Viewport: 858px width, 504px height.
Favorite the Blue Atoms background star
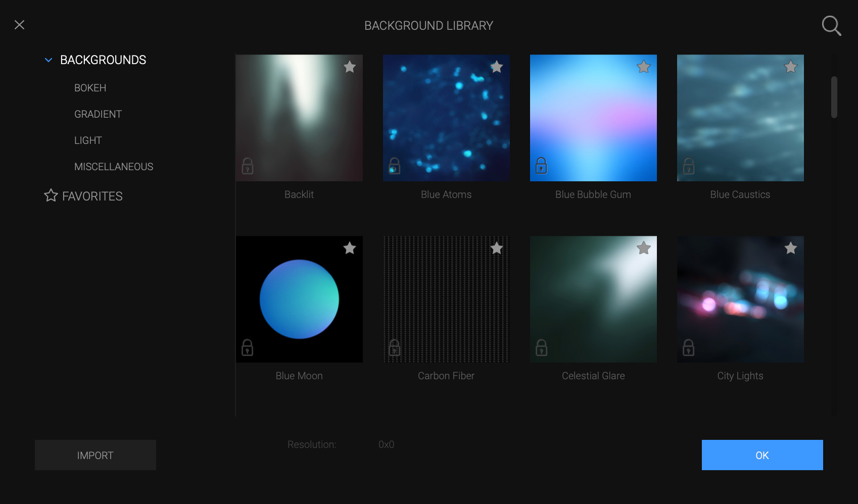click(497, 67)
